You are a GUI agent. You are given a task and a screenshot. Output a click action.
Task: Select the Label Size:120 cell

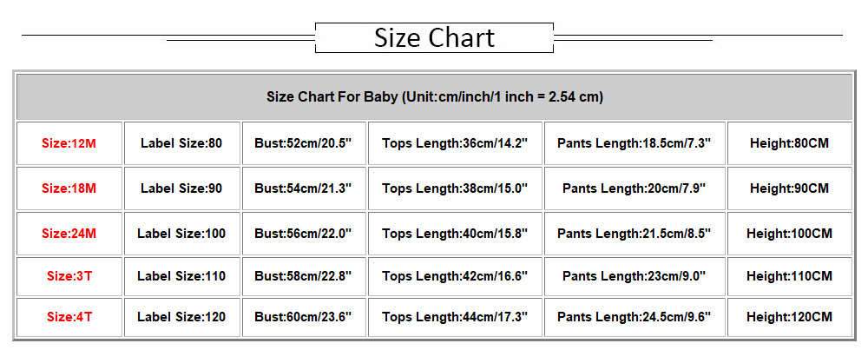click(182, 317)
